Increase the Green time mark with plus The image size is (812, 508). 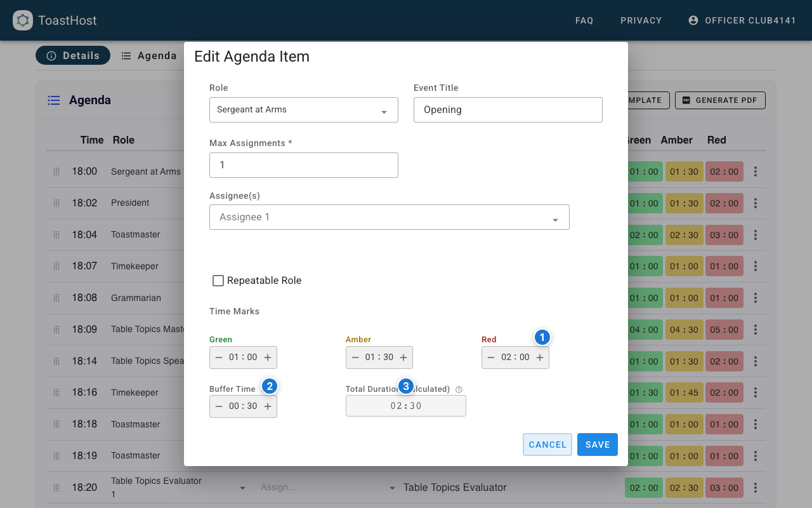click(268, 358)
